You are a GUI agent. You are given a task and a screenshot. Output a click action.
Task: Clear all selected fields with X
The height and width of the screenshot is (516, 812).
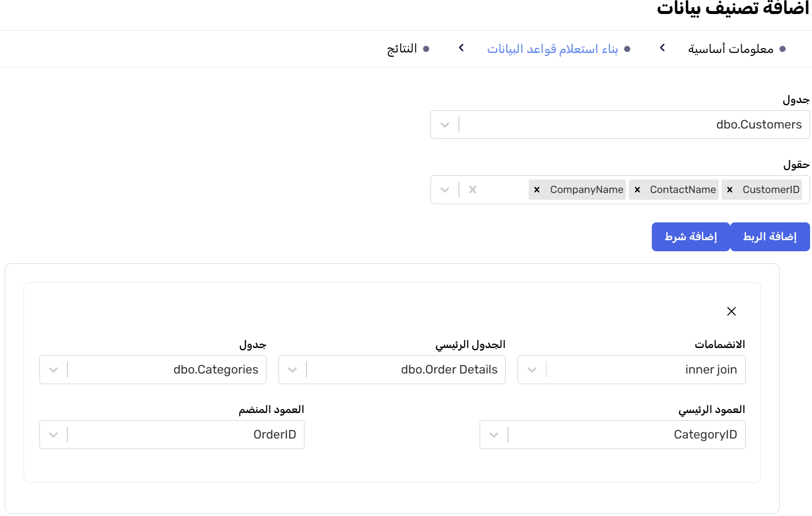click(473, 190)
